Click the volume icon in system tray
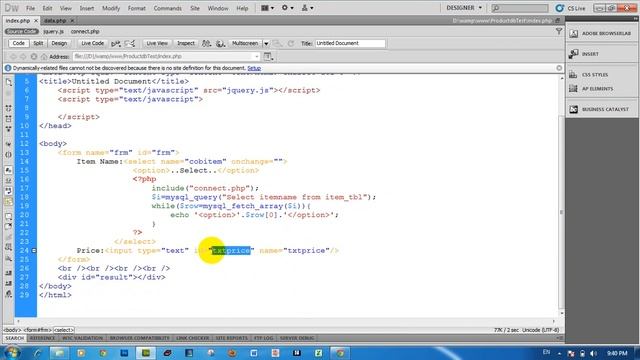Viewport: 640px width, 360px height. click(593, 353)
